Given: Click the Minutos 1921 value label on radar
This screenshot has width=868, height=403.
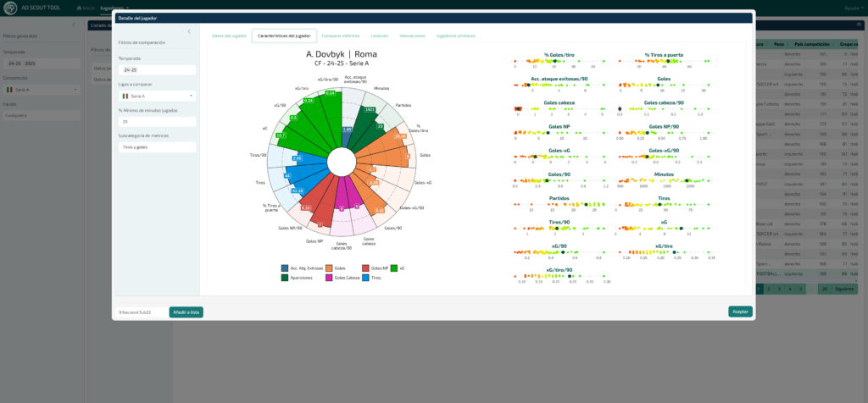Looking at the screenshot, I should click(x=370, y=109).
